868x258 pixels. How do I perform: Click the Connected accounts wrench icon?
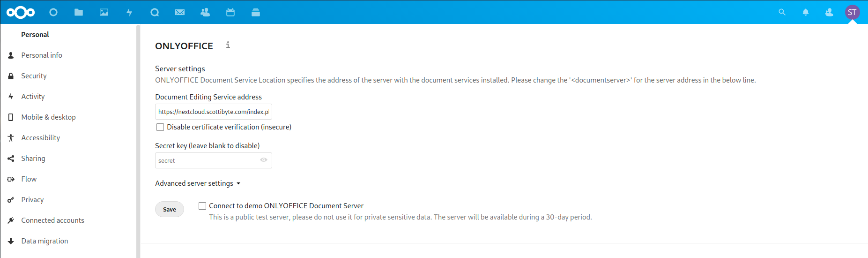coord(11,220)
